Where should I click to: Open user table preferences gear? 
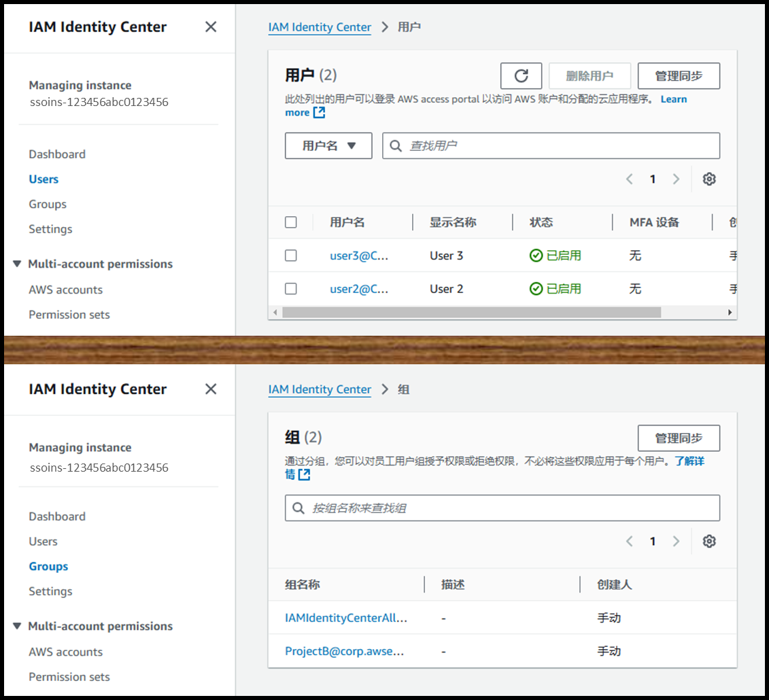tap(709, 179)
